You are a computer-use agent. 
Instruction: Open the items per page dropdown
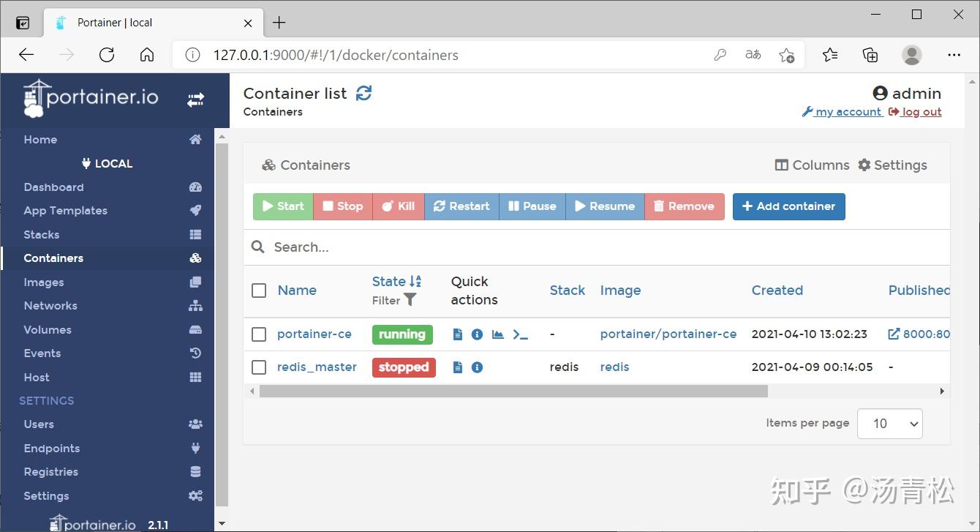889,423
